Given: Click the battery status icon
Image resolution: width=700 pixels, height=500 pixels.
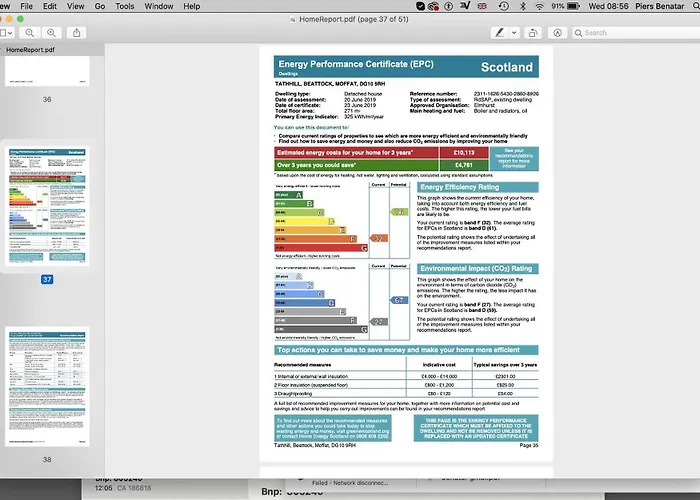Looking at the screenshot, I should point(573,6).
